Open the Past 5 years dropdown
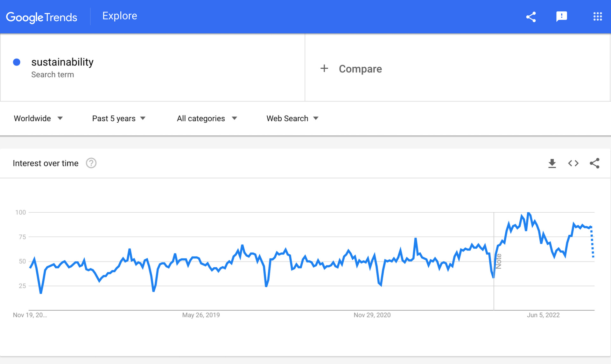Screen dimensions: 611x364 pyautogui.click(x=119, y=119)
